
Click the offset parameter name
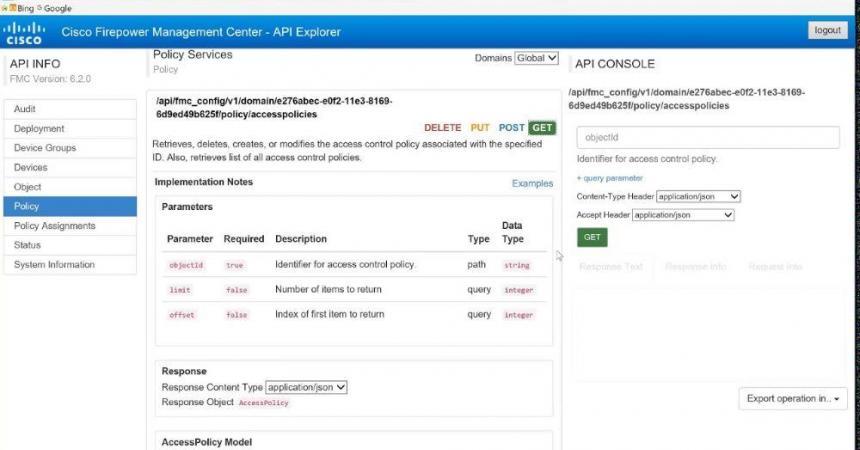tap(182, 315)
